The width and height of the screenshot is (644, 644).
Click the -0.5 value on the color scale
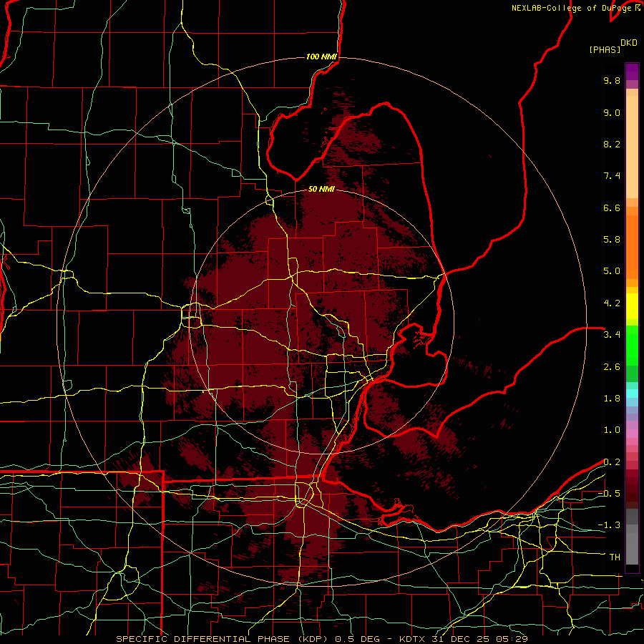coord(609,494)
